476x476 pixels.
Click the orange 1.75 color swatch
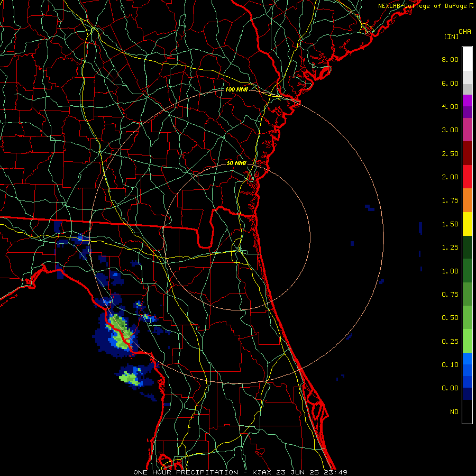coord(467,200)
